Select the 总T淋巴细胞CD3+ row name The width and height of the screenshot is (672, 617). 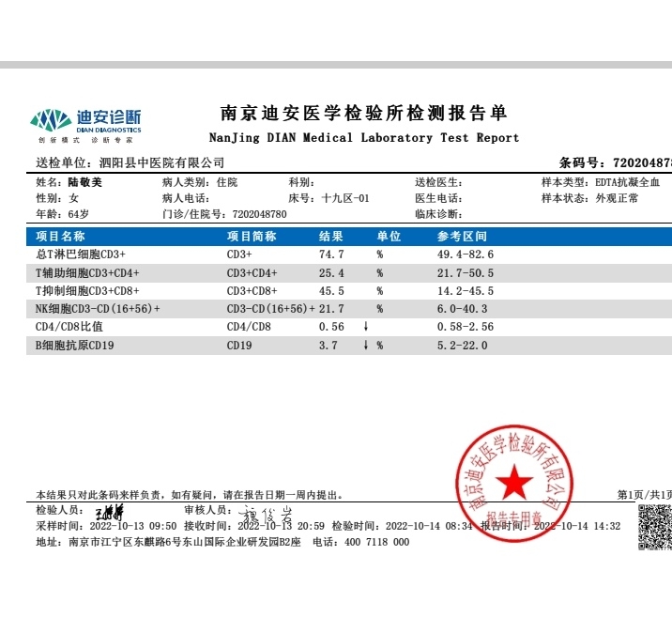click(x=81, y=255)
